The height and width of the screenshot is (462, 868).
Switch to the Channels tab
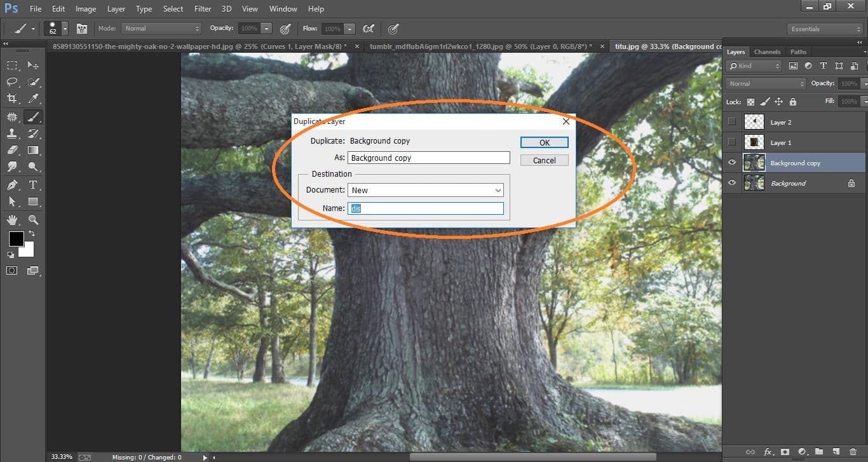pyautogui.click(x=767, y=51)
